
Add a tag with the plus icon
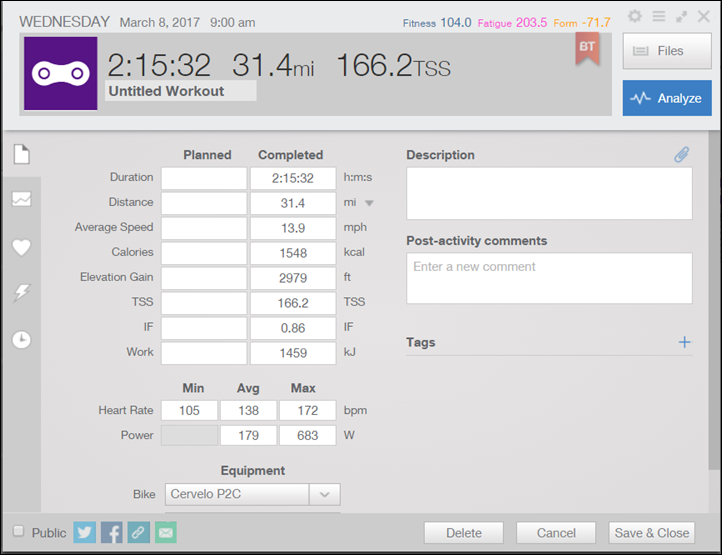[684, 343]
